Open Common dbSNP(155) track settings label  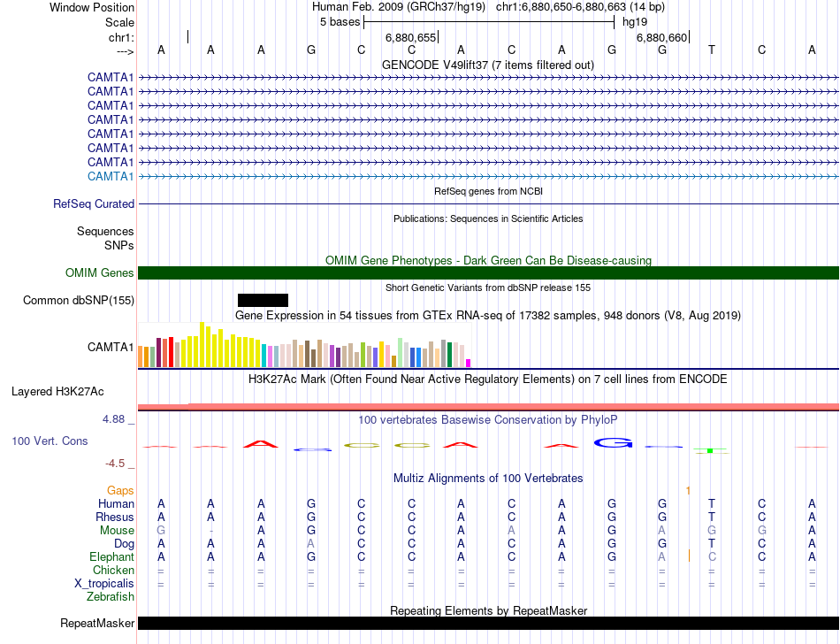point(79,301)
